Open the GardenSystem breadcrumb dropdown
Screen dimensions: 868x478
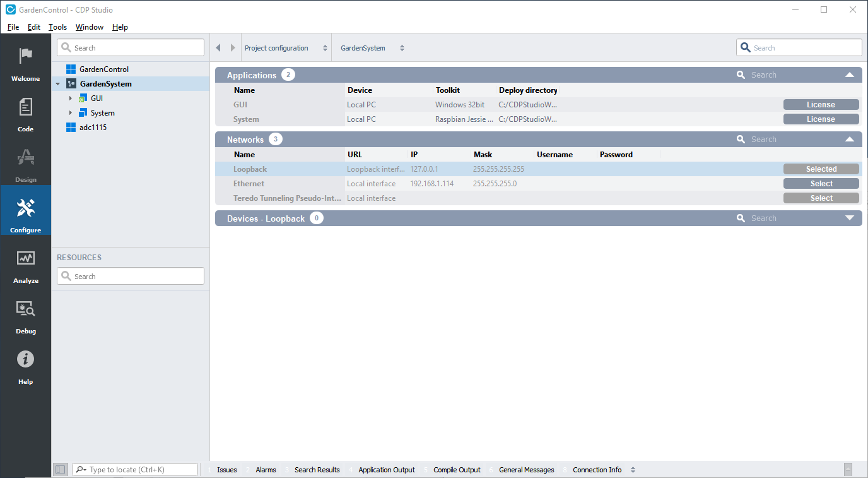(372, 48)
